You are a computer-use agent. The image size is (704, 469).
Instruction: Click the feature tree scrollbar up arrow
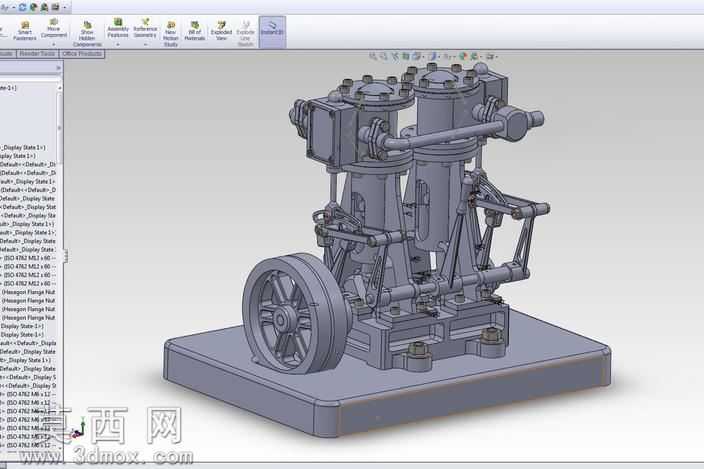tap(60, 88)
